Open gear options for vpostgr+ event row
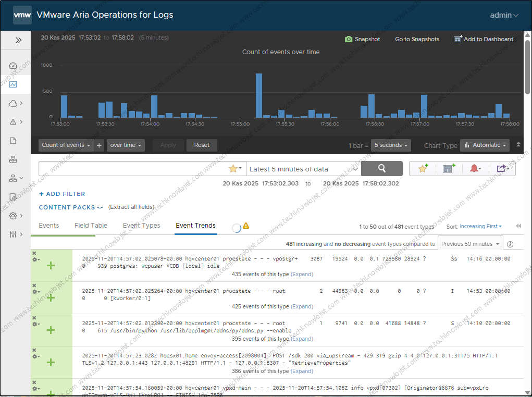Screen dimensions: 532x397 [35, 259]
